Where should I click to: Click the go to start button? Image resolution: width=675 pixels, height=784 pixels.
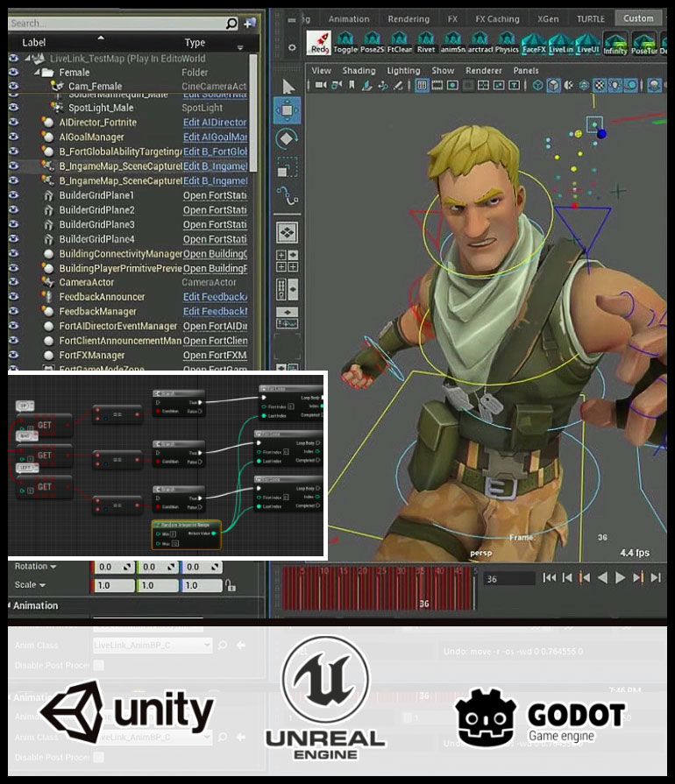(x=550, y=578)
